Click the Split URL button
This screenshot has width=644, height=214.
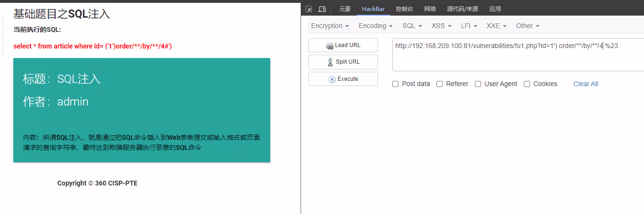343,62
